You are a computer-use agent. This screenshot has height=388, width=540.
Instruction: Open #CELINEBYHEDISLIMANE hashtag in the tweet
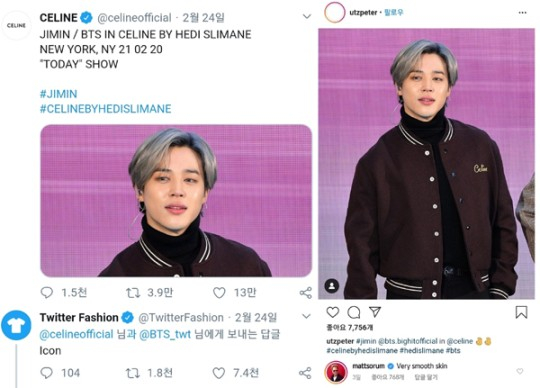point(105,109)
